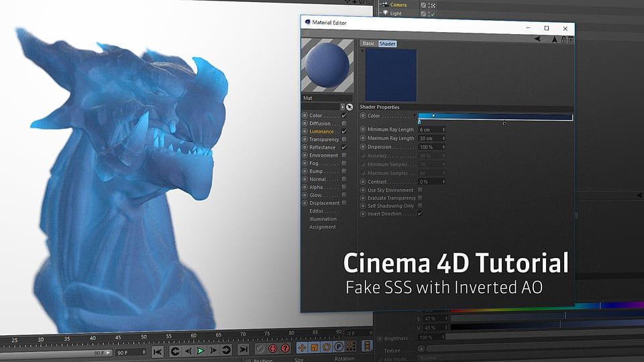This screenshot has height=362, width=644.
Task: Click the Color gradient bar
Action: (495, 117)
